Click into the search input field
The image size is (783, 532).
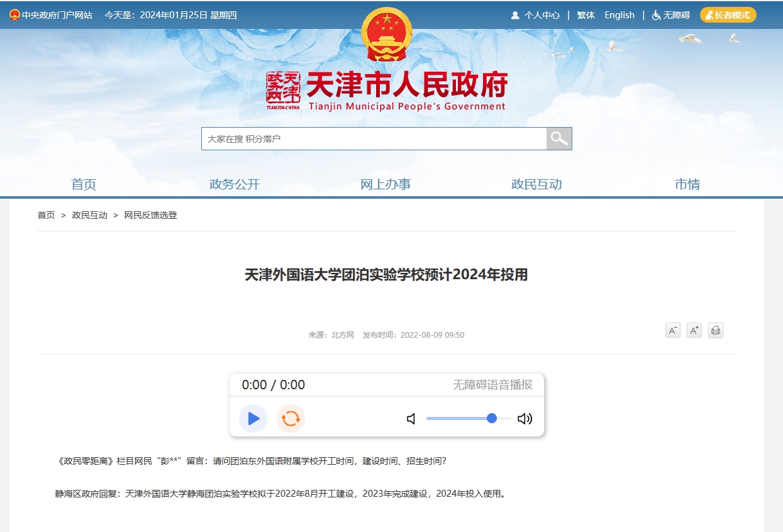374,138
